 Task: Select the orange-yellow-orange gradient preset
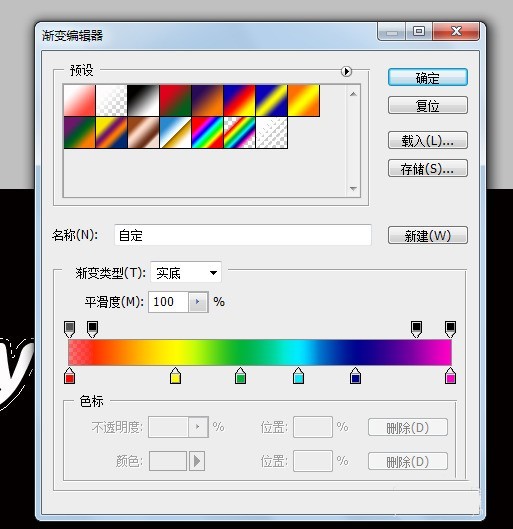pyautogui.click(x=303, y=101)
